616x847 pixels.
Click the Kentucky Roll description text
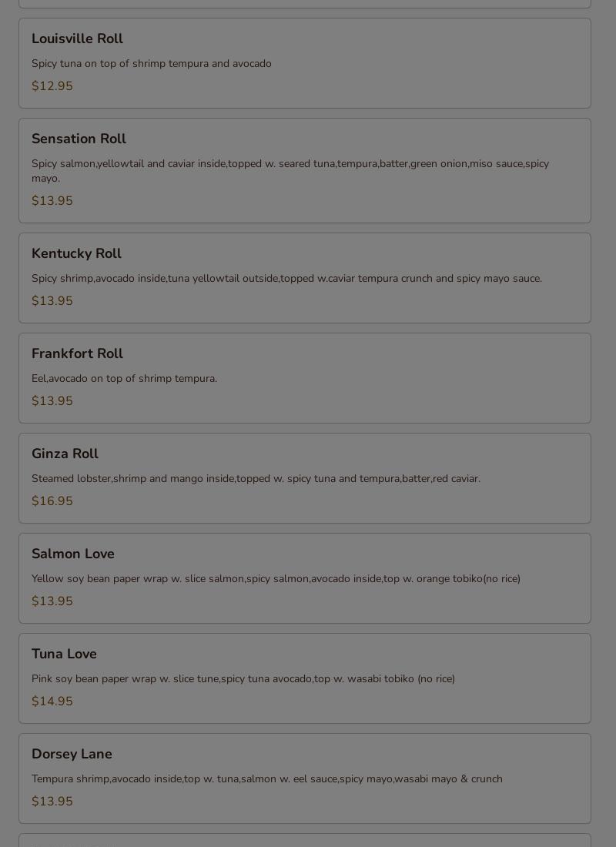[x=286, y=279]
